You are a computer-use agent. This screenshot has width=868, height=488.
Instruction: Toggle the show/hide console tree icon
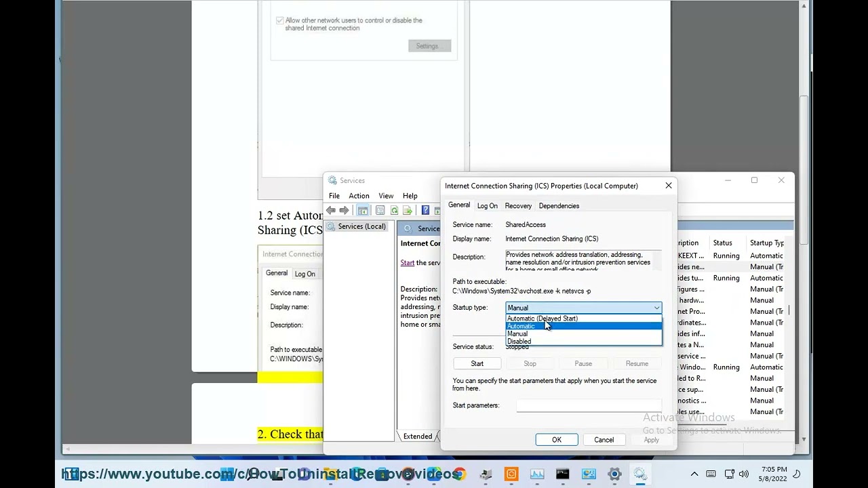coord(363,211)
